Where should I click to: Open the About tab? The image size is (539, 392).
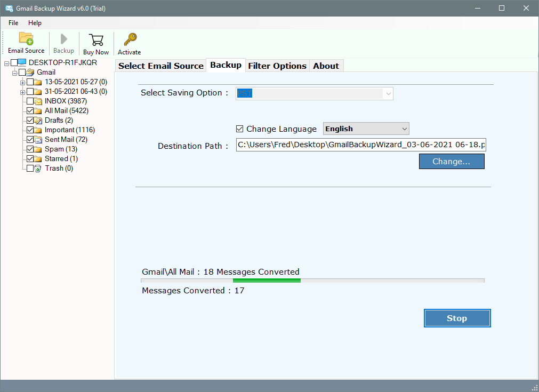pyautogui.click(x=326, y=66)
